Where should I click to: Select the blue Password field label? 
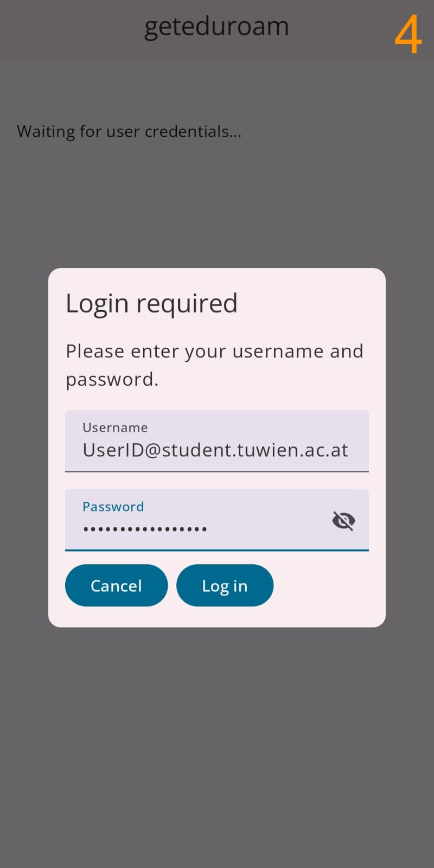click(113, 507)
